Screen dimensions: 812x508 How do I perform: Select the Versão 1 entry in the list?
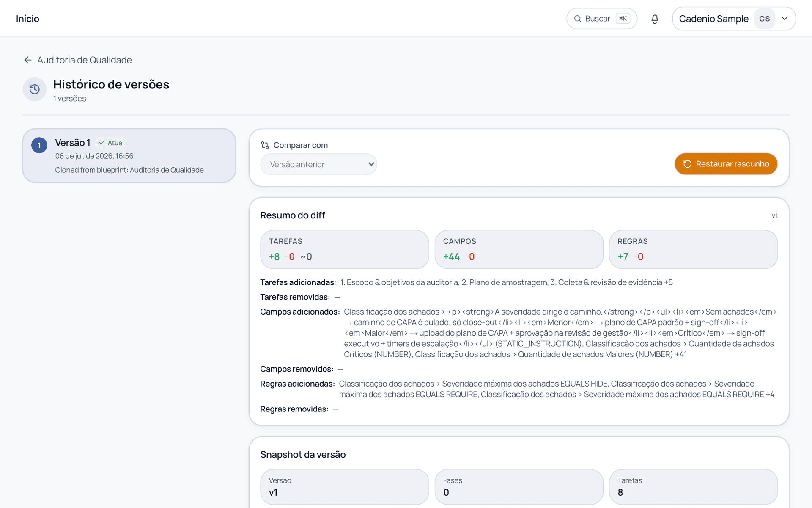point(129,156)
